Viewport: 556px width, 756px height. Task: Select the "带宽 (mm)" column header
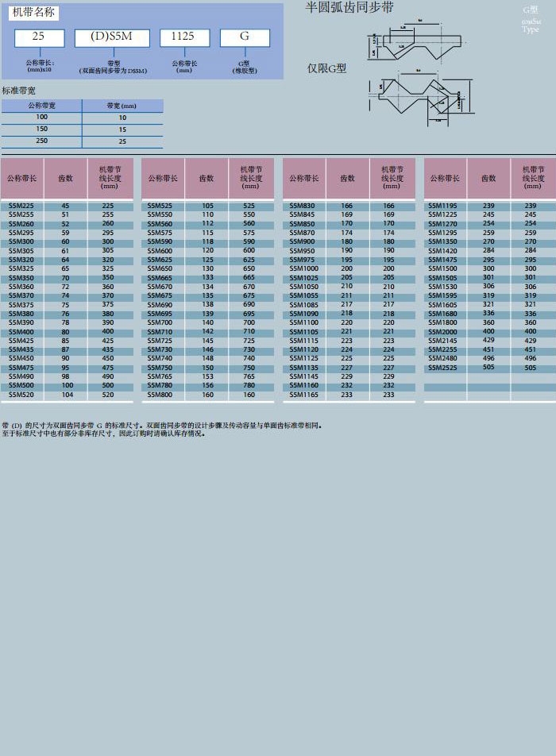click(x=122, y=106)
